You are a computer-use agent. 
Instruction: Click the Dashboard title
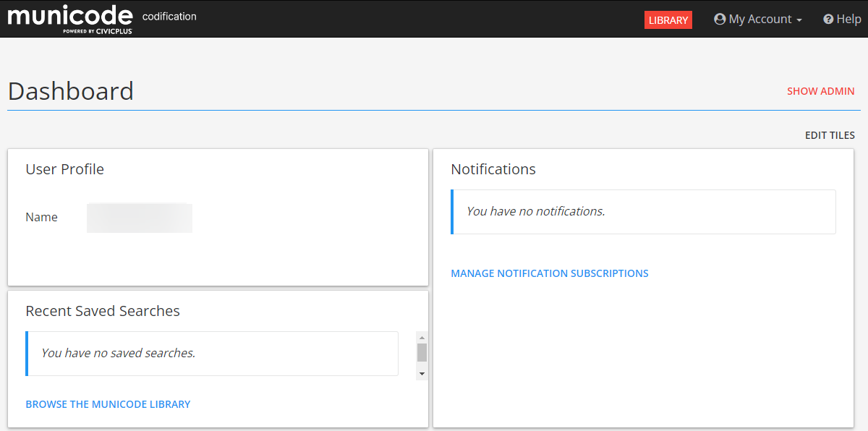71,91
